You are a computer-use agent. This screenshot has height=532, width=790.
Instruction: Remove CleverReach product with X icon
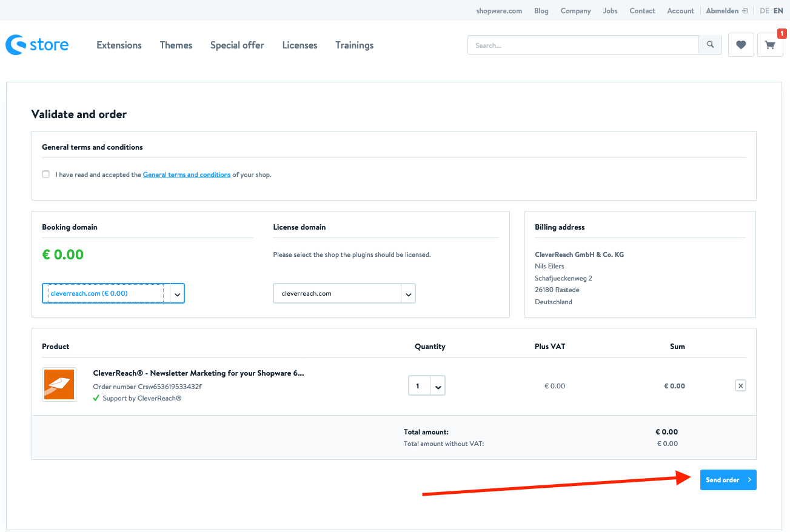[x=740, y=385]
